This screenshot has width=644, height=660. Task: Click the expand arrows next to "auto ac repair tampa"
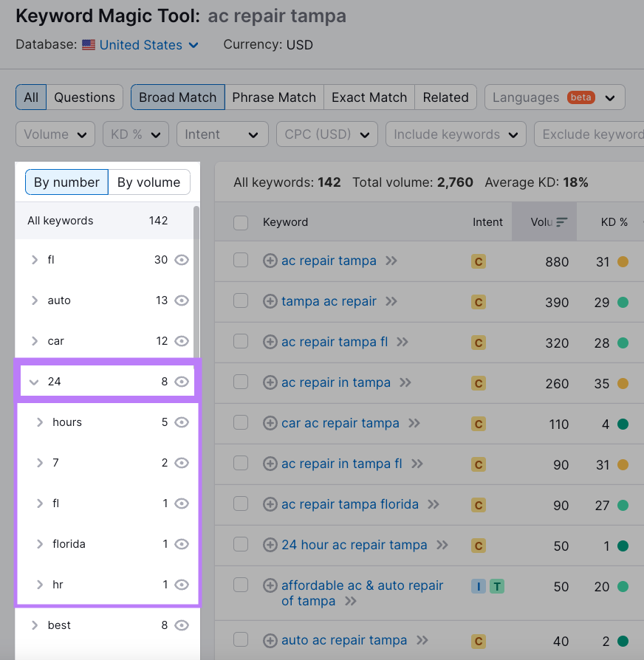[422, 641]
